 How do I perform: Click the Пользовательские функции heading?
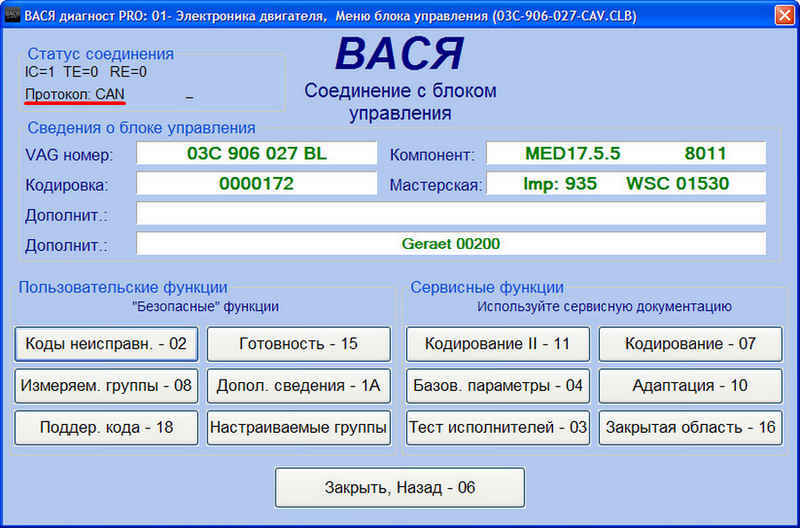[x=123, y=288]
